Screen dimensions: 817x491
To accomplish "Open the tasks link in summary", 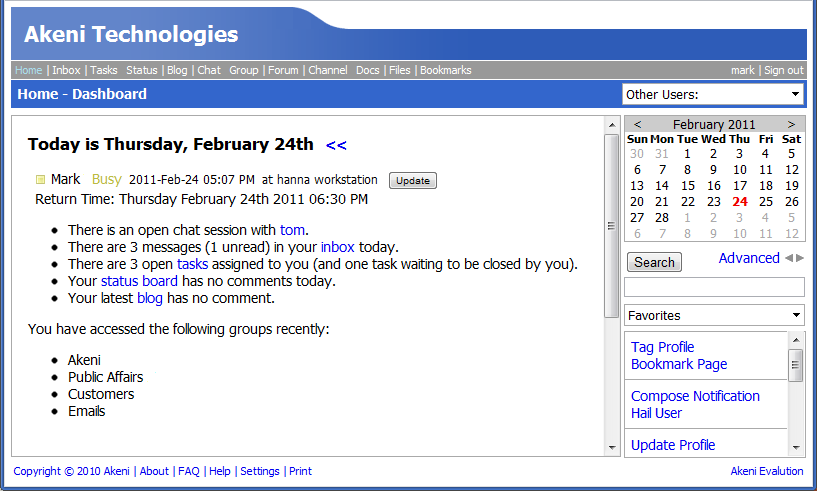I will click(193, 264).
